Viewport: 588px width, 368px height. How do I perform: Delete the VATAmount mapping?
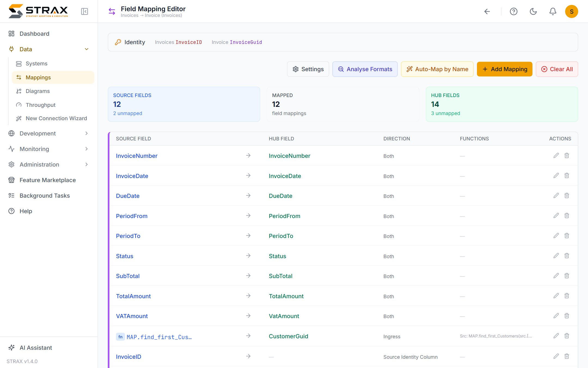567,316
